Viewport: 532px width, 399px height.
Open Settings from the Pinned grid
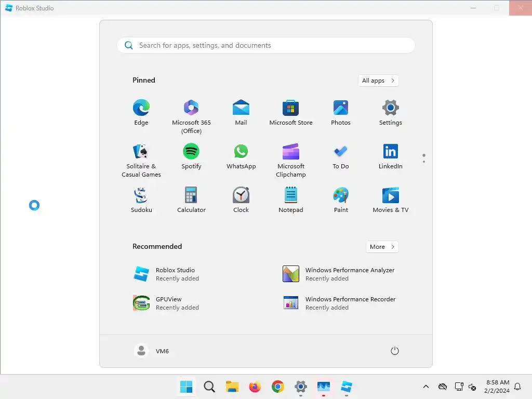[x=391, y=113]
